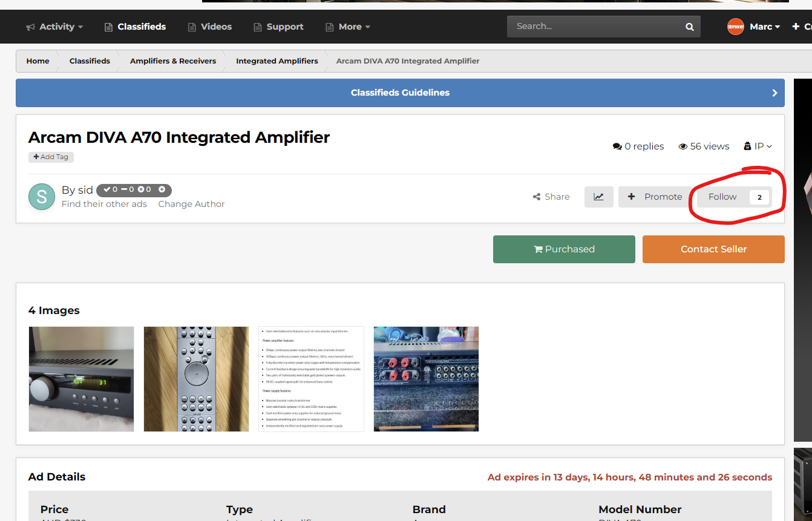The width and height of the screenshot is (812, 521).
Task: Toggle Follow on this ad
Action: [x=722, y=197]
